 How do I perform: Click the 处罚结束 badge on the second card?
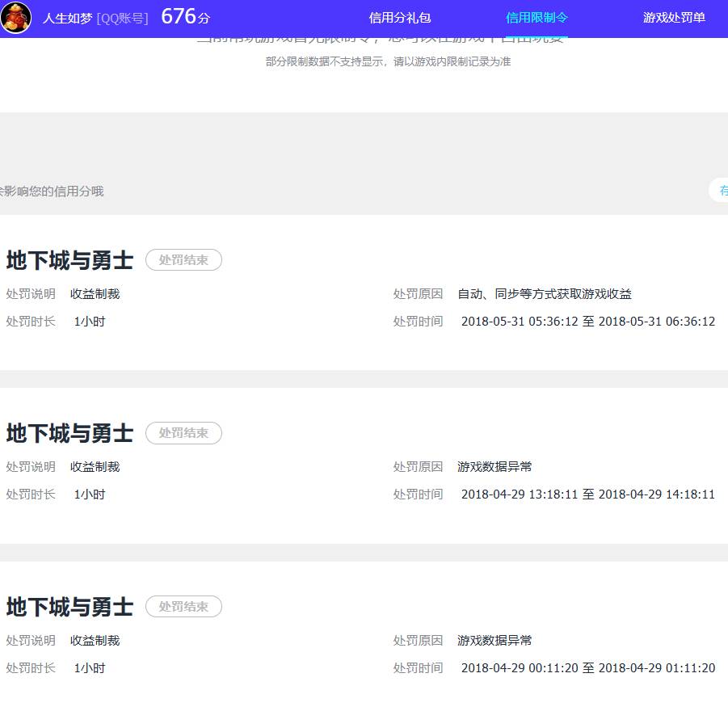pyautogui.click(x=183, y=433)
